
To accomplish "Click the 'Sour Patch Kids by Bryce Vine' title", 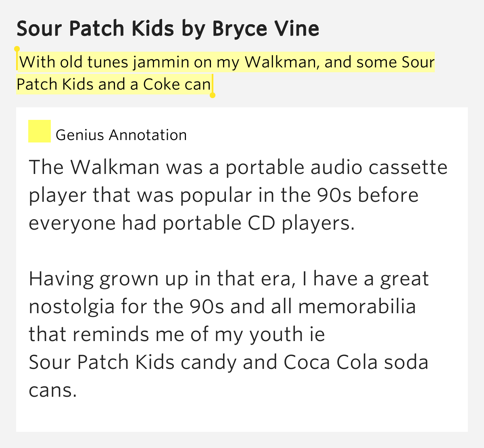I will pyautogui.click(x=168, y=29).
